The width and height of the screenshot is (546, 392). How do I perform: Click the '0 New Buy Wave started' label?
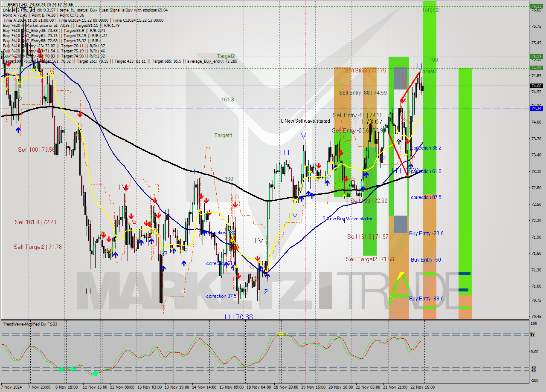(348, 219)
